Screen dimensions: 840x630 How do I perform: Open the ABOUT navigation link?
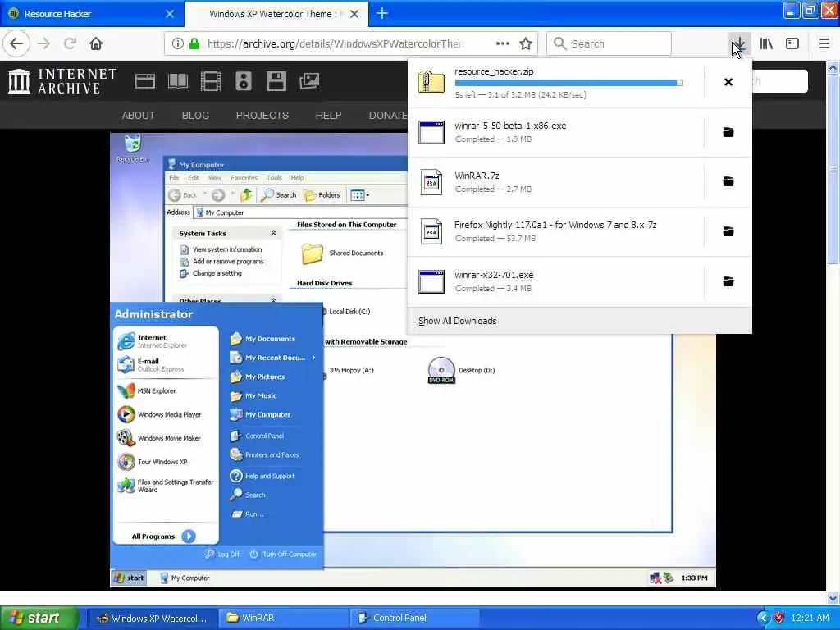pyautogui.click(x=138, y=115)
